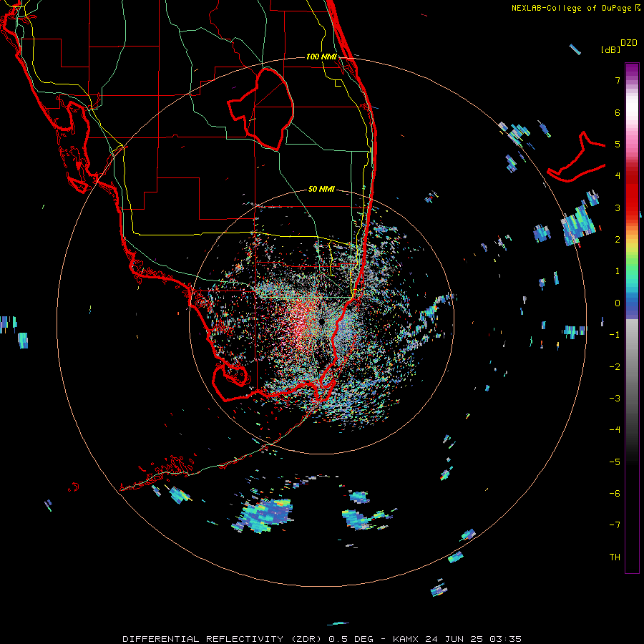Click the 0 value on the scale

click(618, 303)
